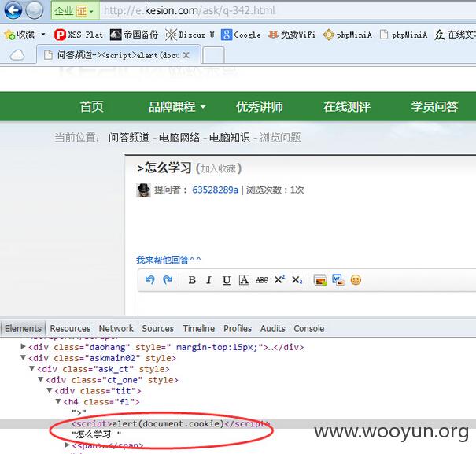The image size is (476, 454).
Task: Click the cloud icon left of tabs
Action: (x=17, y=55)
